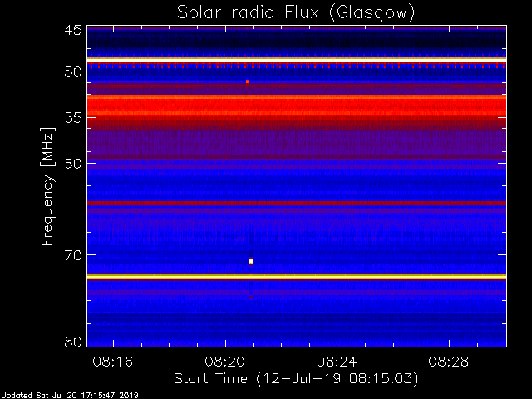This screenshot has height=399, width=532.
Task: Click the 60 frequency tick label
Action: click(73, 164)
